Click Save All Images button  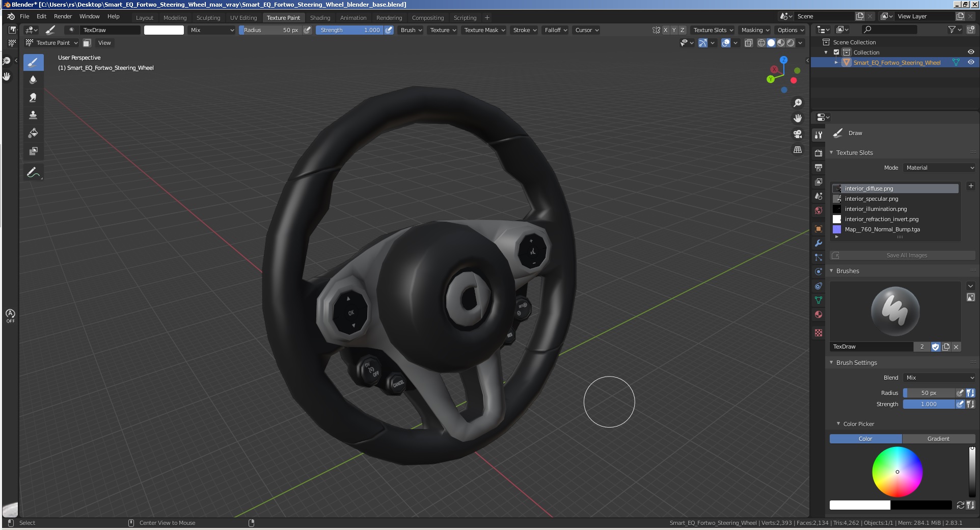click(903, 255)
